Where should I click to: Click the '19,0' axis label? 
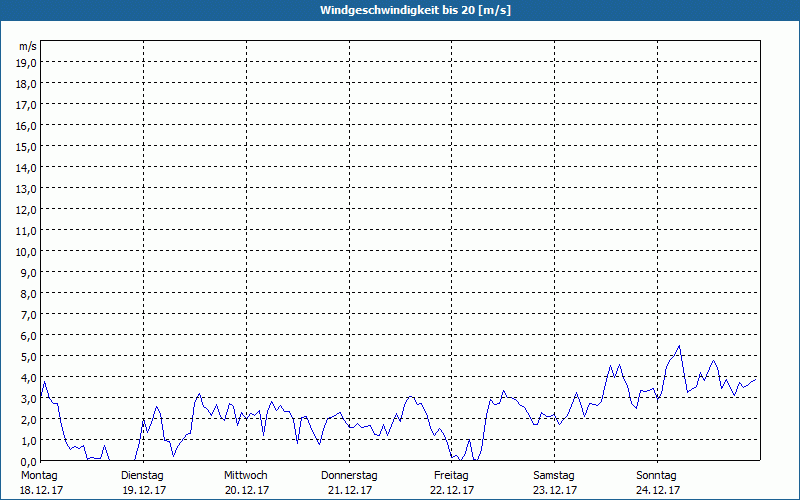pos(27,63)
